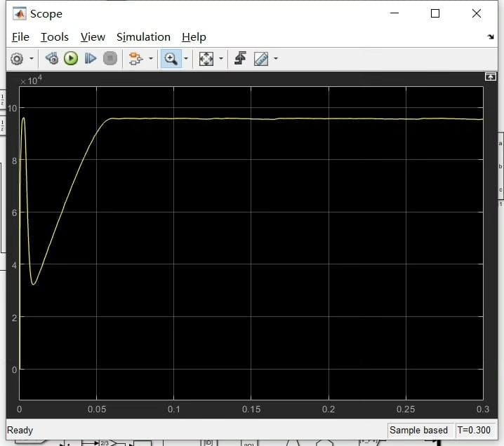This screenshot has width=504, height=446.
Task: Open the File menu
Action: [20, 37]
